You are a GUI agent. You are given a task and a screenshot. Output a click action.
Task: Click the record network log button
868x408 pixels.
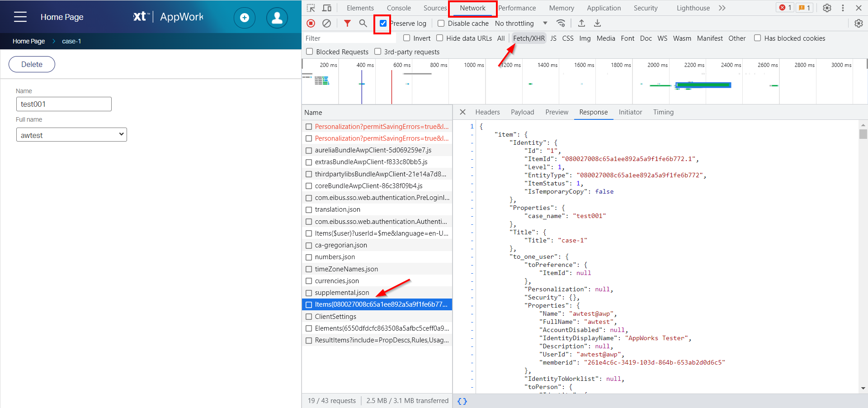tap(311, 24)
